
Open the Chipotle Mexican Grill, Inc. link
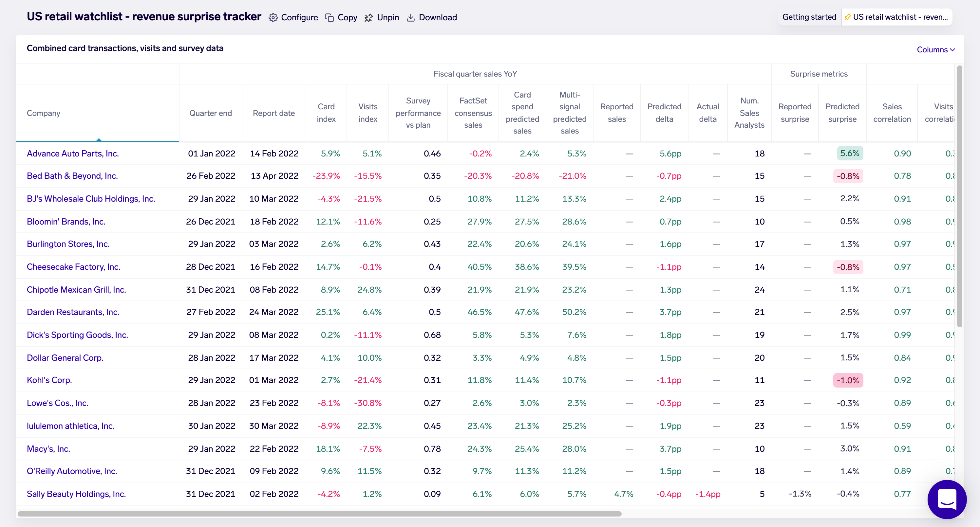pos(76,290)
